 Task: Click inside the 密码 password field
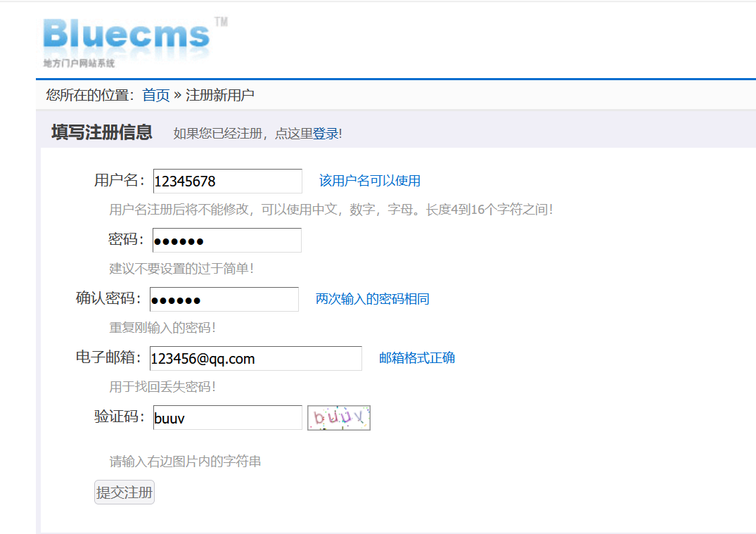(x=226, y=240)
